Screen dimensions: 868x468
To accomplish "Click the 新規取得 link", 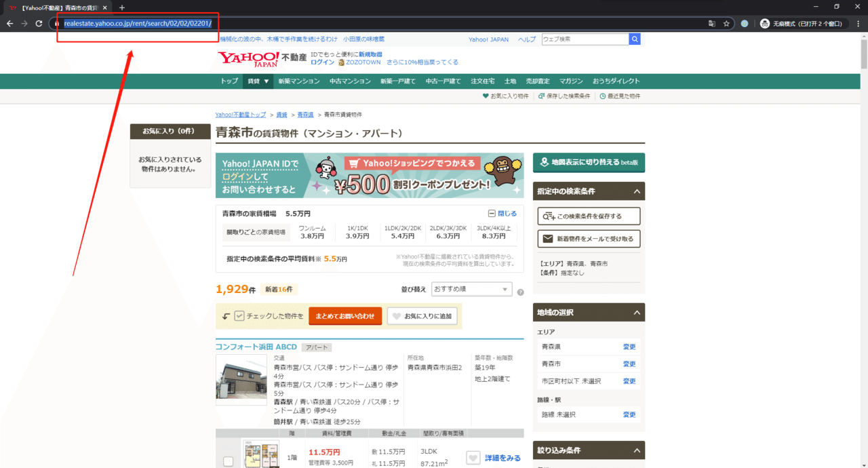I will point(370,54).
